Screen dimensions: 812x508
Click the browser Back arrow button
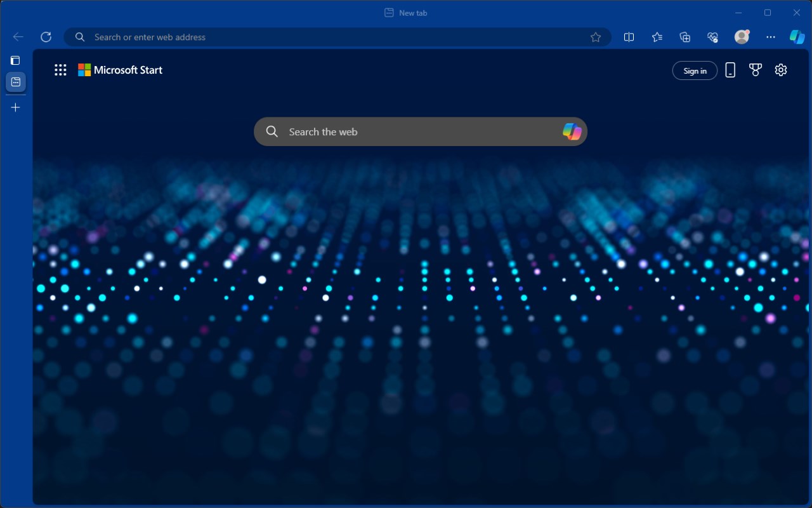point(18,37)
